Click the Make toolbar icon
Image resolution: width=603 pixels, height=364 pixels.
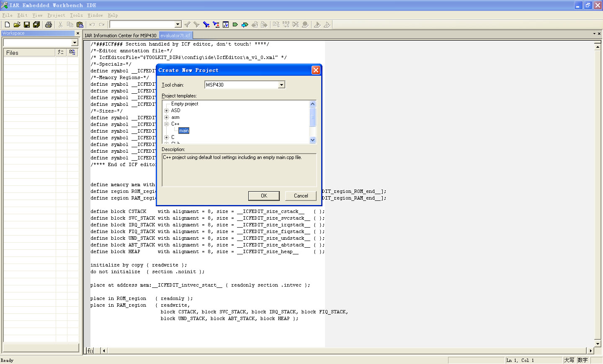[286, 25]
